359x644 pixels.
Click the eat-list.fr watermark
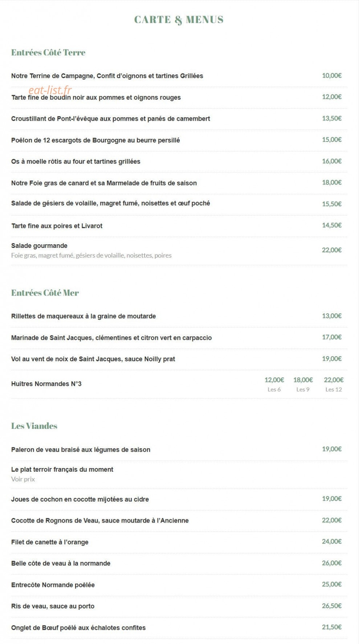(x=50, y=90)
